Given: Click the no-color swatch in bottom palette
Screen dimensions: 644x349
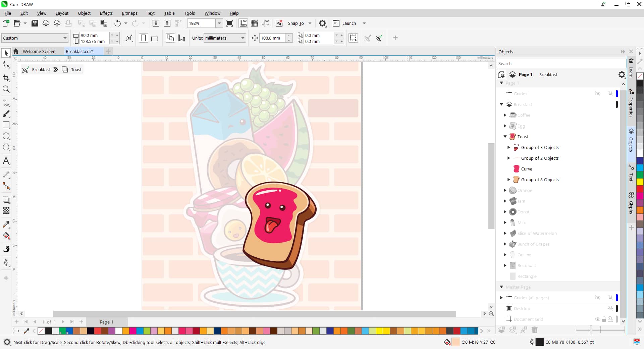Looking at the screenshot, I should (x=41, y=331).
